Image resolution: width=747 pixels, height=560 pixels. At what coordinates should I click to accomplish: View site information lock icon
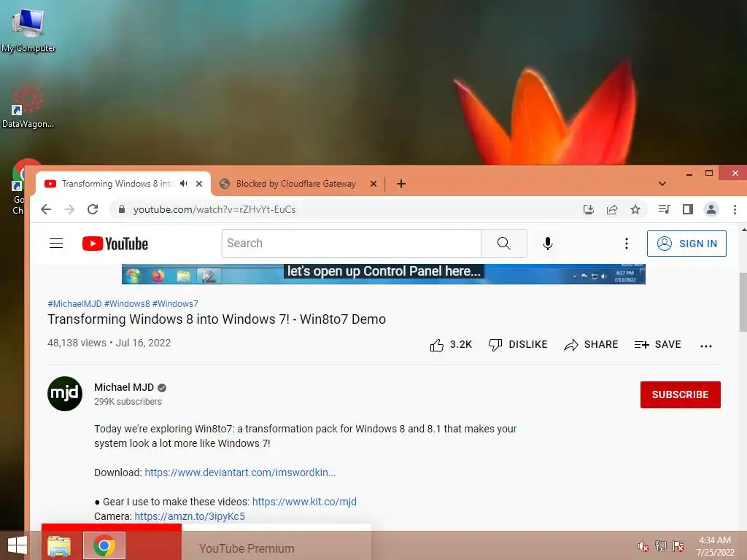[x=122, y=209]
